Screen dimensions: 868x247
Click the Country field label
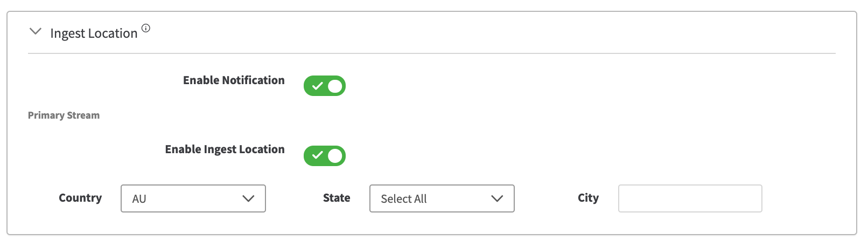click(x=80, y=198)
